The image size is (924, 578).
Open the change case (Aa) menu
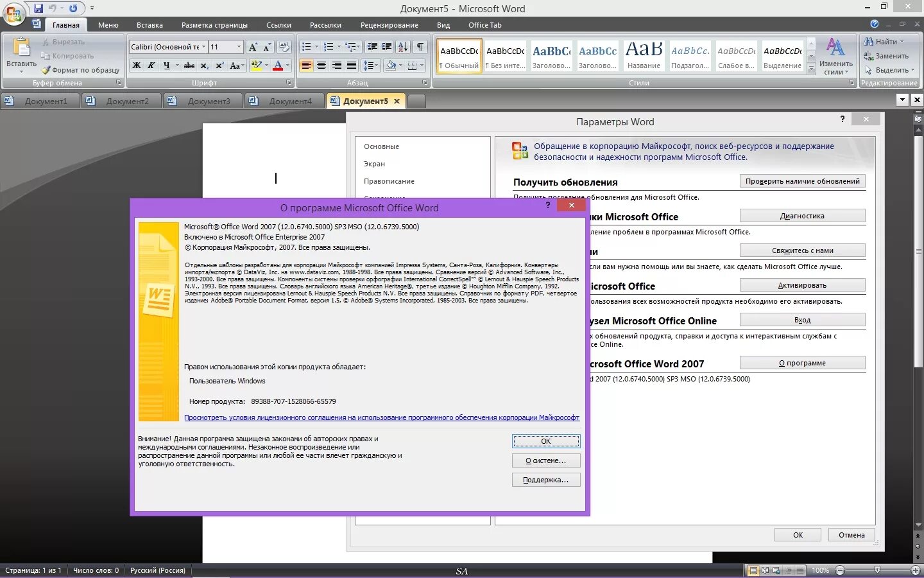236,66
